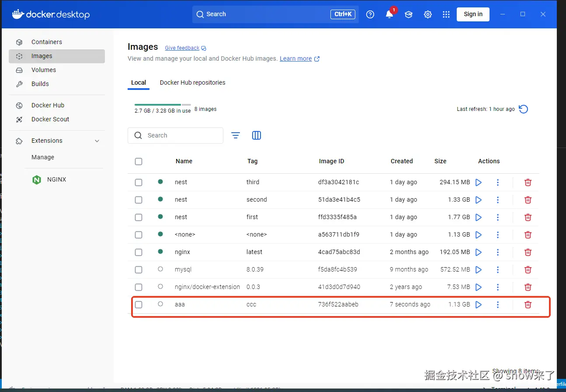The image size is (566, 392).
Task: Run the <none> image a563711db1f9
Action: click(479, 235)
